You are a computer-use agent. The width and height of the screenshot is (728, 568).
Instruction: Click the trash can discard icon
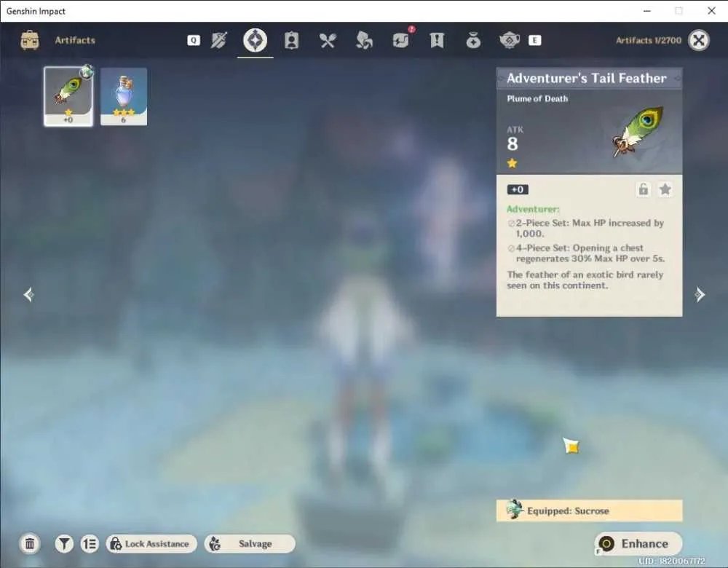pos(30,543)
